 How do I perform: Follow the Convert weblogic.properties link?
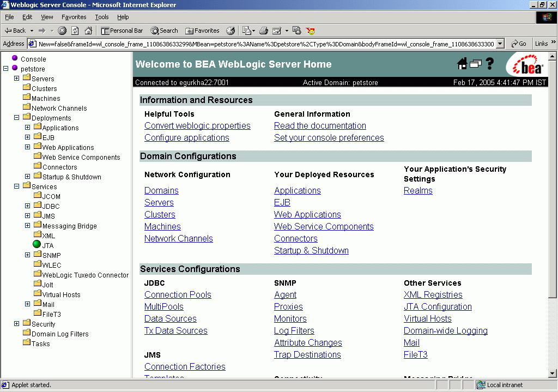pyautogui.click(x=197, y=126)
